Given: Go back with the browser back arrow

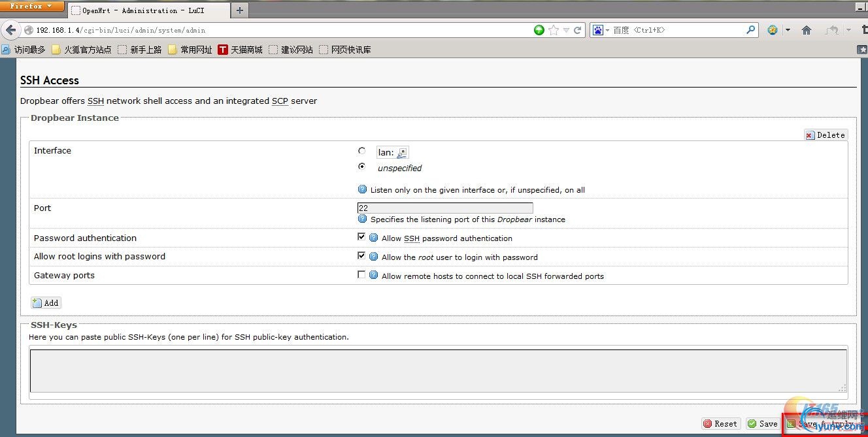Looking at the screenshot, I should (x=10, y=30).
